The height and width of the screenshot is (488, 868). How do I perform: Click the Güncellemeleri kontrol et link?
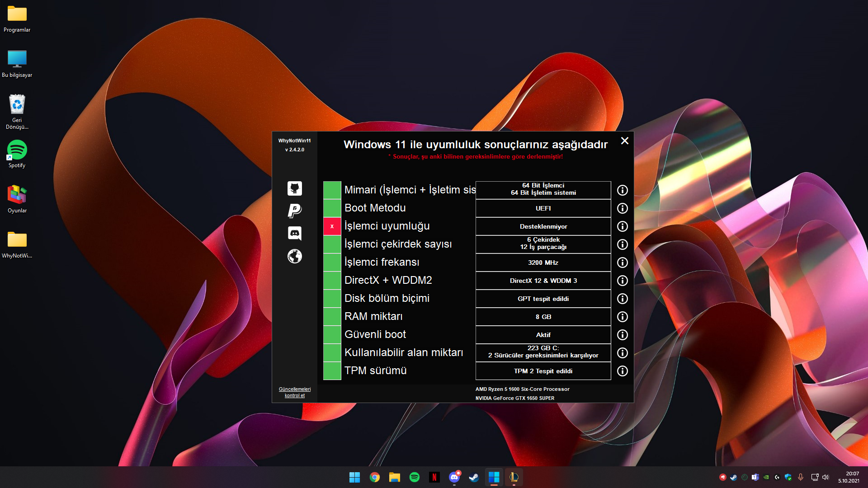click(295, 392)
